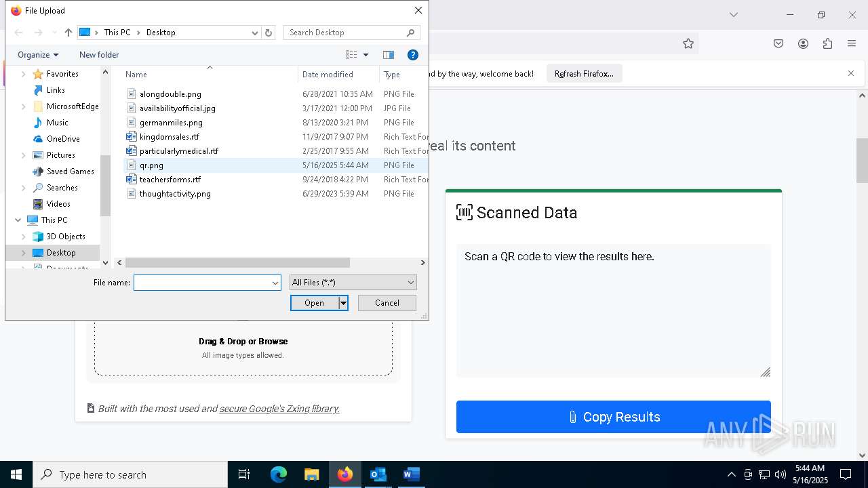868x488 pixels.
Task: Click the Search Desktop input field
Action: pos(344,33)
